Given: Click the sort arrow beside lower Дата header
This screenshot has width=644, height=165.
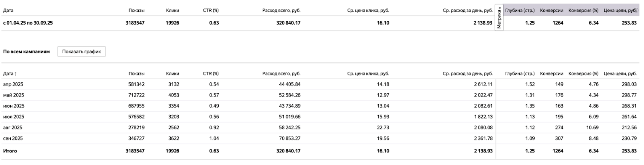Looking at the screenshot, I should 15,74.
